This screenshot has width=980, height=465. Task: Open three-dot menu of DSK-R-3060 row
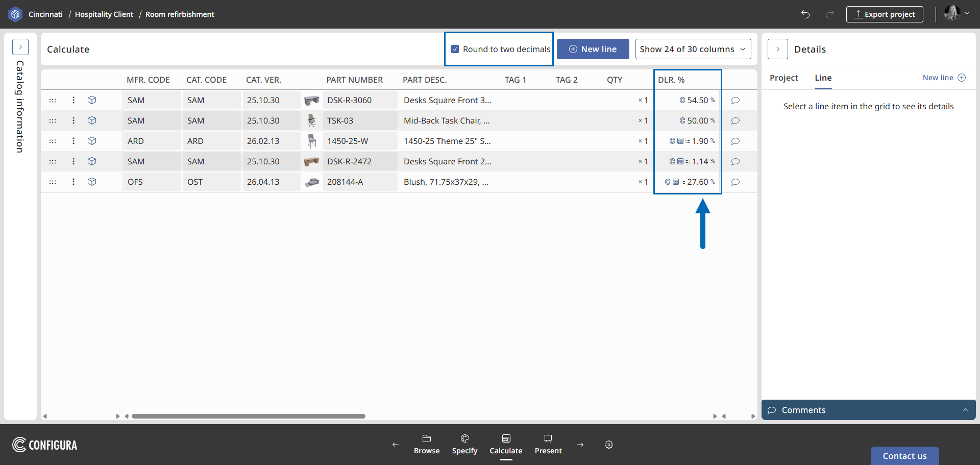[x=73, y=100]
